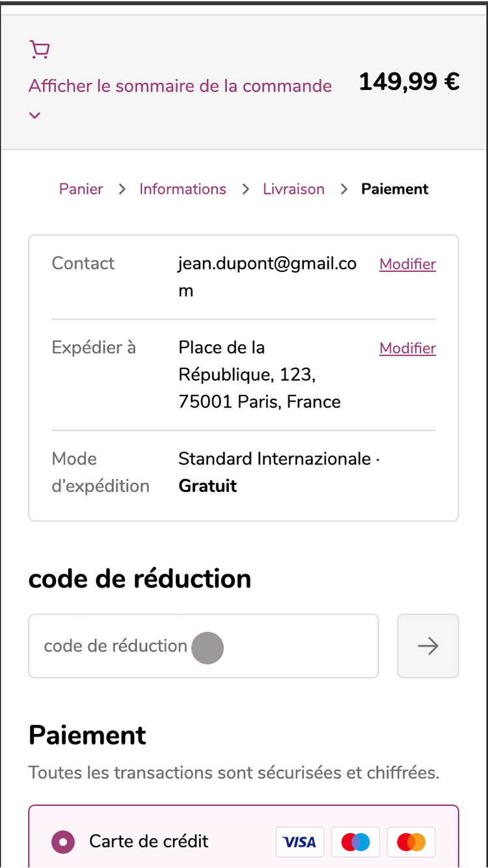488x868 pixels.
Task: Click the 149,99 € order total
Action: click(x=409, y=82)
